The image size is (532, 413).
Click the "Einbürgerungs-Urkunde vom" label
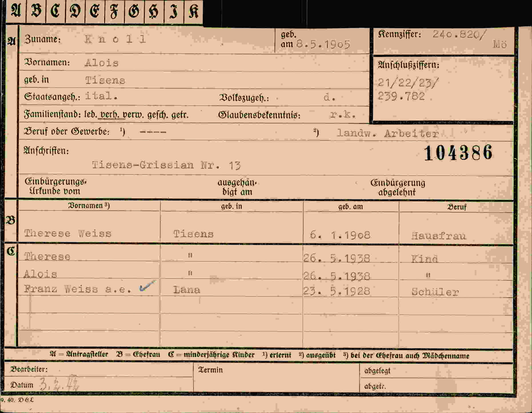(x=56, y=187)
